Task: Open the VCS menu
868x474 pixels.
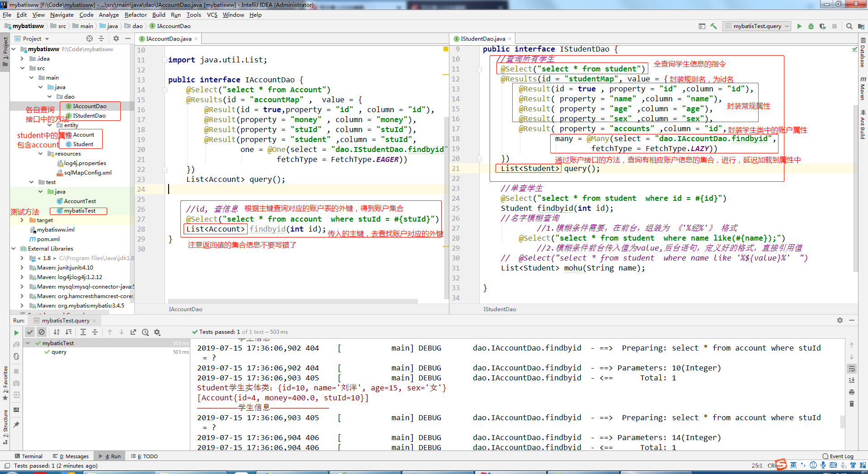Action: click(x=212, y=15)
